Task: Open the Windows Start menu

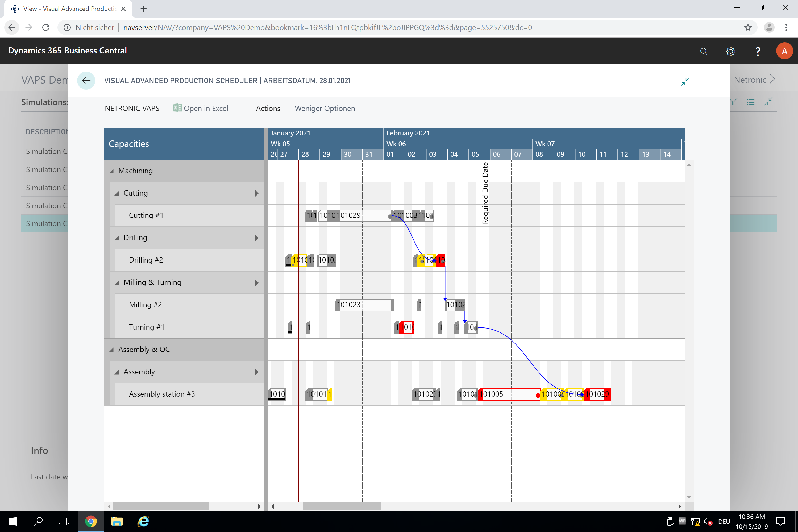Action: pyautogui.click(x=13, y=521)
